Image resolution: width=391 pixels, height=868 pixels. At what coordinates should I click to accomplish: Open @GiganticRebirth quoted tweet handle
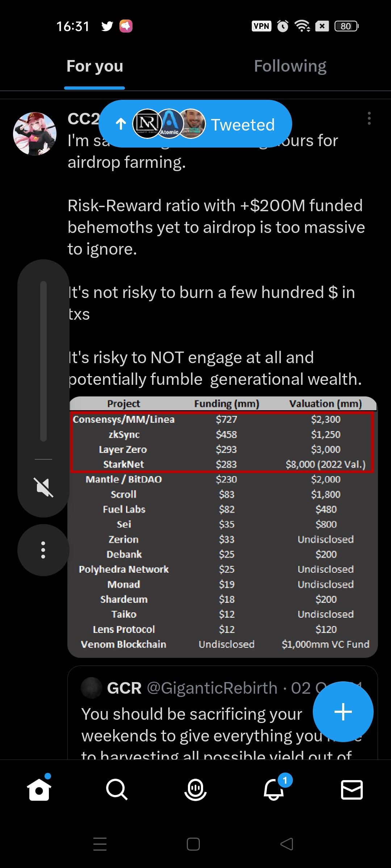(212, 688)
